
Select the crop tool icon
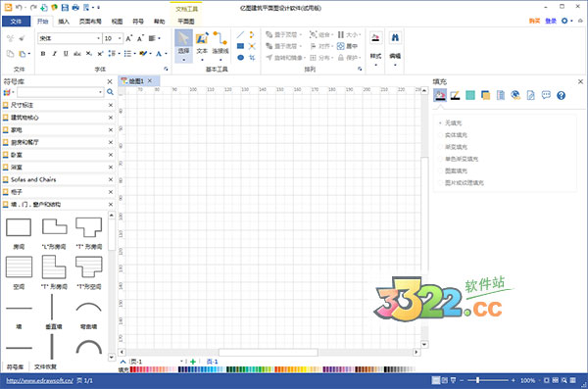[252, 58]
